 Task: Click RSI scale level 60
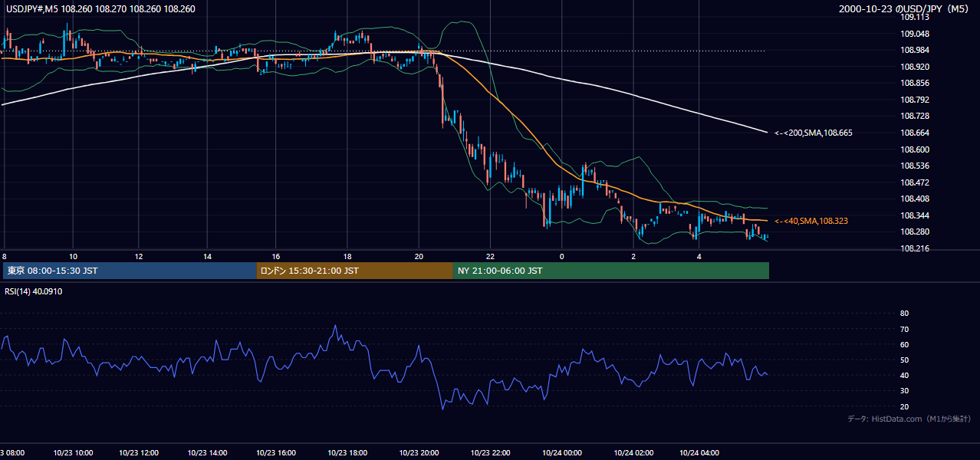(904, 344)
